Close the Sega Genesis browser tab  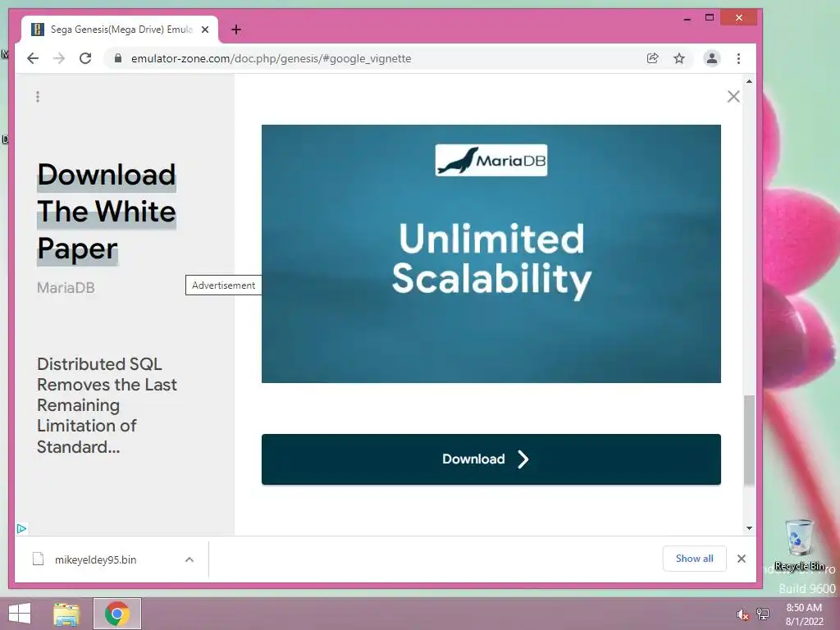pyautogui.click(x=204, y=30)
